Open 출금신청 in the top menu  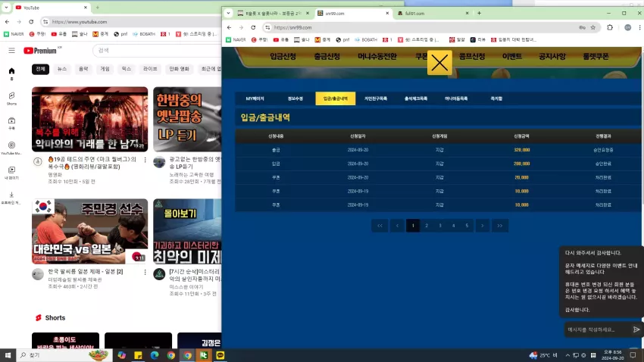pyautogui.click(x=327, y=56)
